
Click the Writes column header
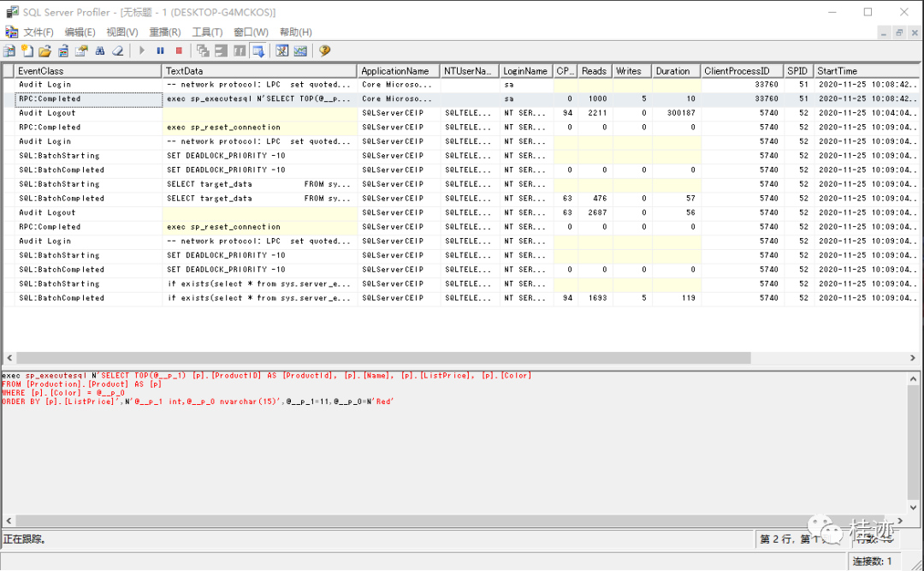coord(631,71)
